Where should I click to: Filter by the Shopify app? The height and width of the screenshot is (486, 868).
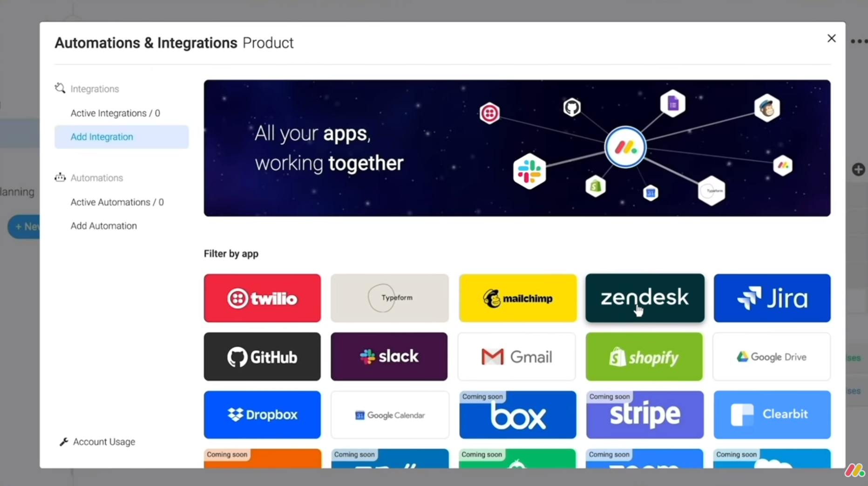[644, 356]
